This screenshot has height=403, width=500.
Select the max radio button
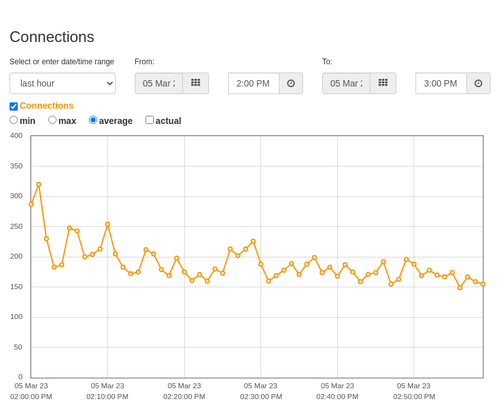click(x=52, y=120)
